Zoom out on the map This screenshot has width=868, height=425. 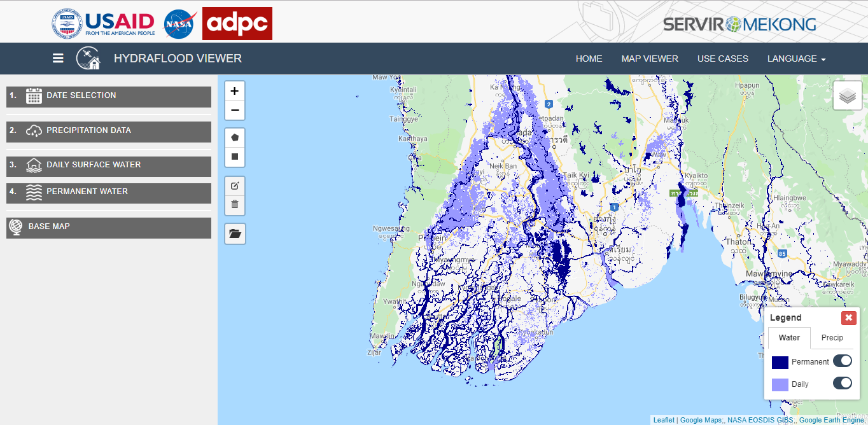point(235,110)
